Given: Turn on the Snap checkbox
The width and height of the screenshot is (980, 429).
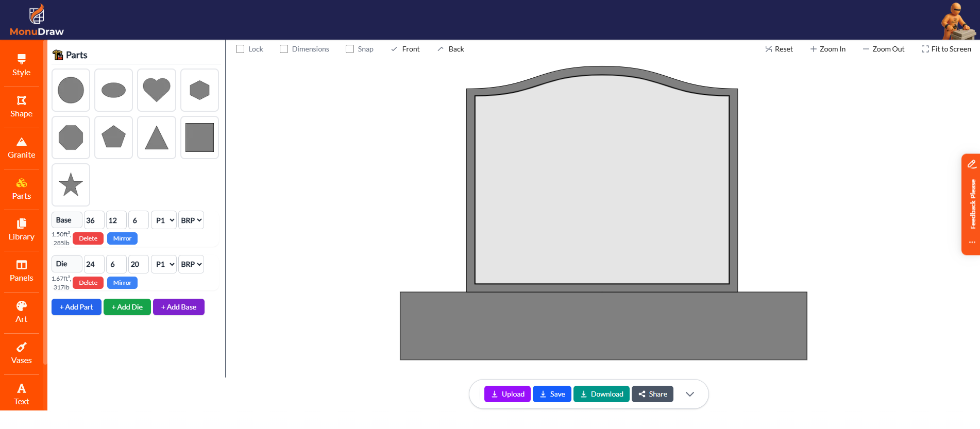Looking at the screenshot, I should (350, 49).
